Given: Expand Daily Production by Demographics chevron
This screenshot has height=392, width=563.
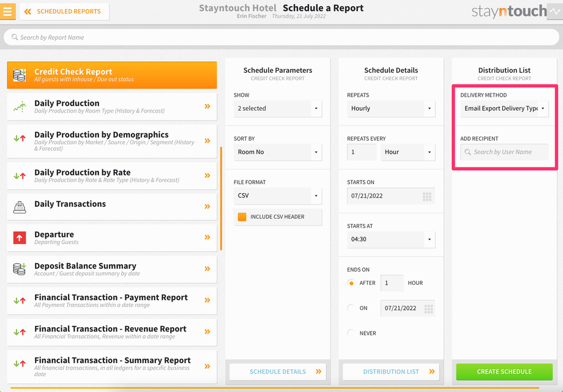Looking at the screenshot, I should click(x=207, y=141).
